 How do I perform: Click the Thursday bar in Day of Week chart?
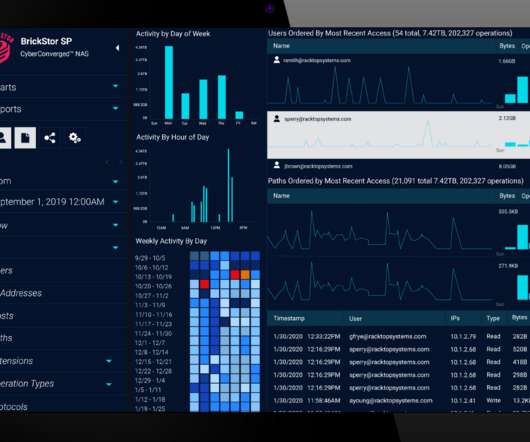(x=222, y=97)
